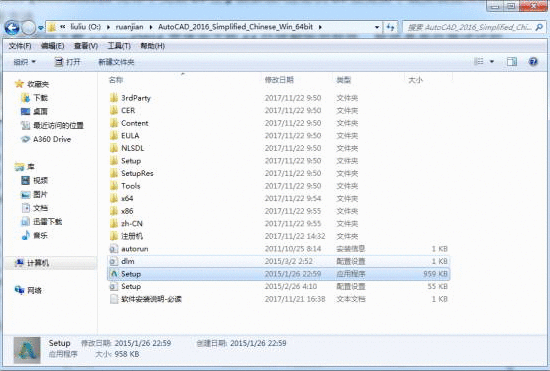
Task: Expand arrow after liuliu (O:) breadcrumb
Action: pos(108,27)
